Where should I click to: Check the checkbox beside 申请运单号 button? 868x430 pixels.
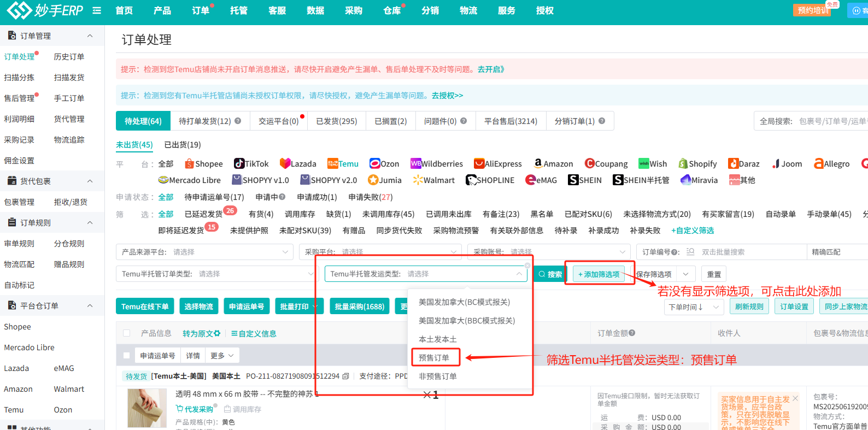[127, 356]
